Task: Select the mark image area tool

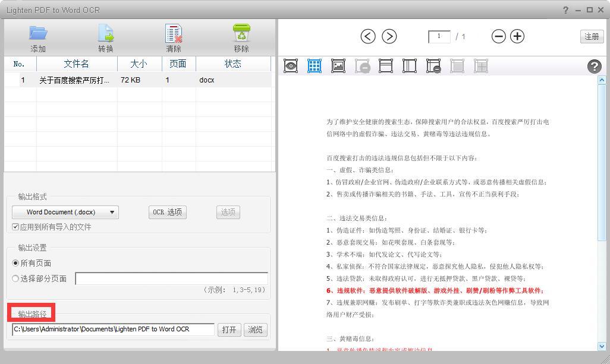Action: point(338,66)
